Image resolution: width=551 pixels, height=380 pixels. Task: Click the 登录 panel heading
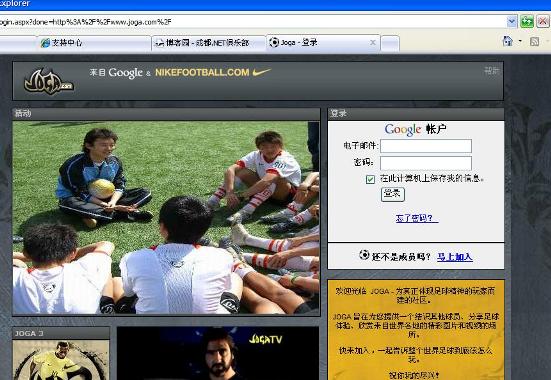click(x=338, y=113)
